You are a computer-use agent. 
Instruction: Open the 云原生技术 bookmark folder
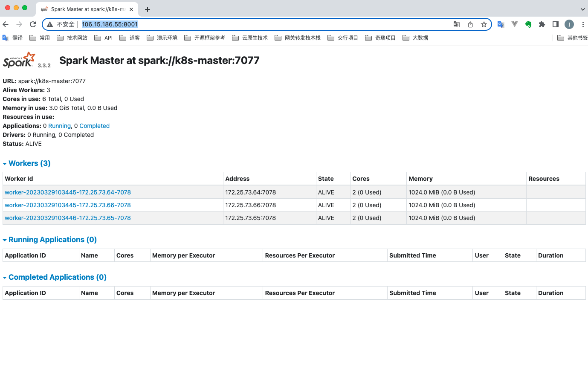point(250,38)
